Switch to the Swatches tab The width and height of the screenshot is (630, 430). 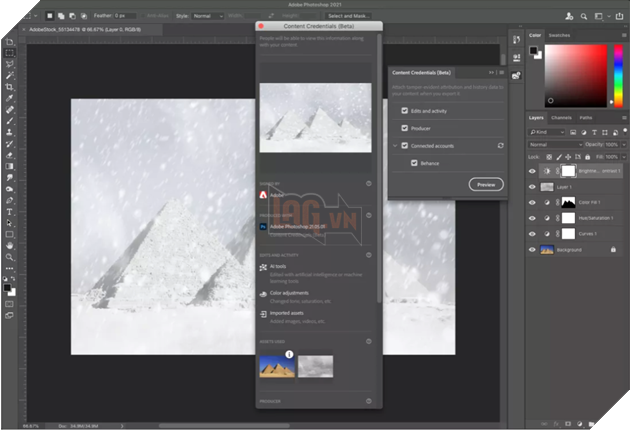click(x=559, y=35)
